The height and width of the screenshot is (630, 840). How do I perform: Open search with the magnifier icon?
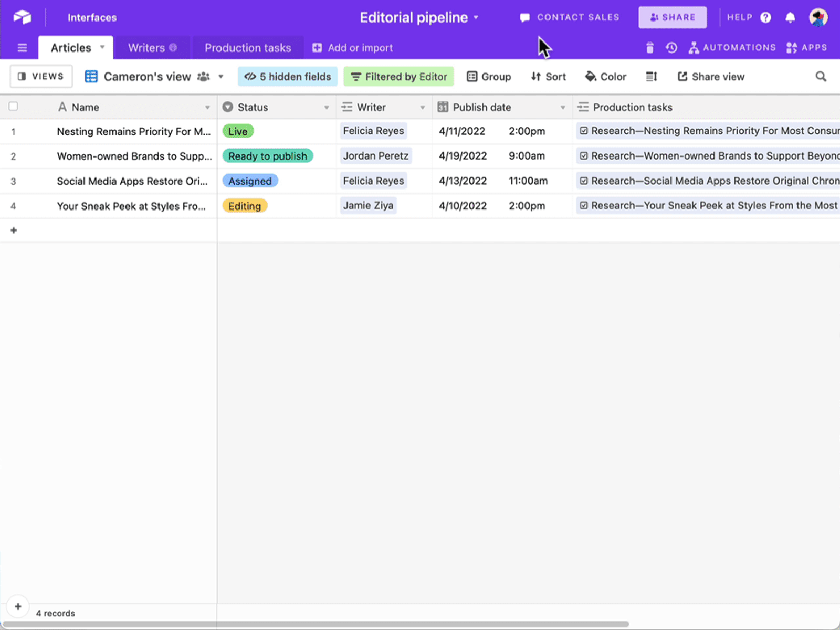(x=821, y=77)
